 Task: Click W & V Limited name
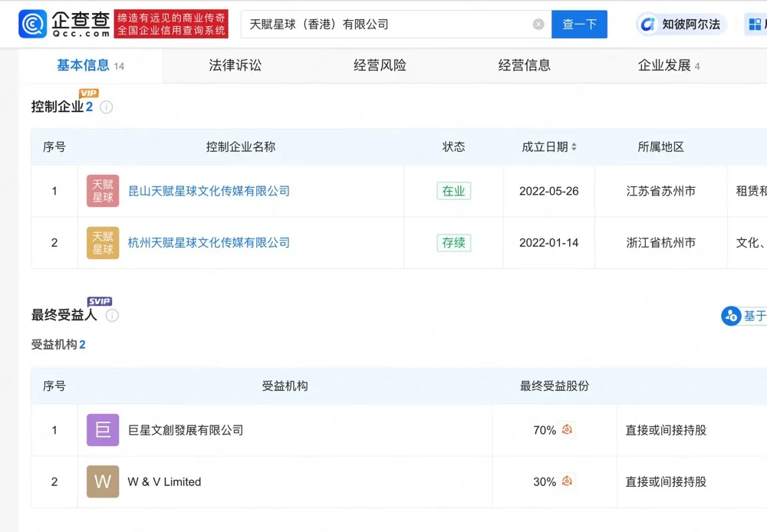pos(164,482)
